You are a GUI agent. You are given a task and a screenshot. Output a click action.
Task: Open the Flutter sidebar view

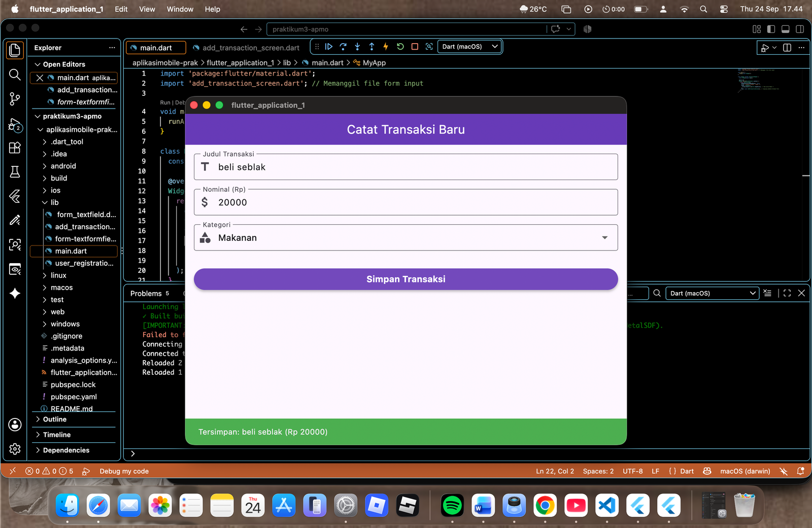click(15, 196)
